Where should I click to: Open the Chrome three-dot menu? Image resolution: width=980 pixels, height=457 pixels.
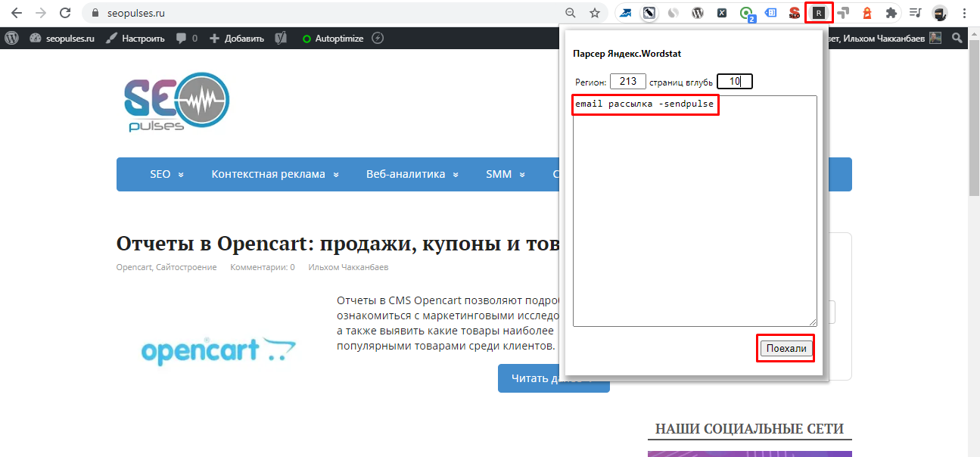pos(964,13)
